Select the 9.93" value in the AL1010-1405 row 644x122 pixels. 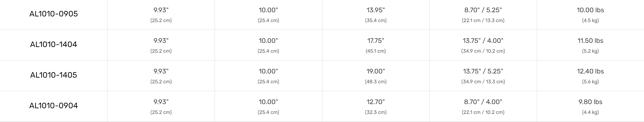(x=161, y=71)
